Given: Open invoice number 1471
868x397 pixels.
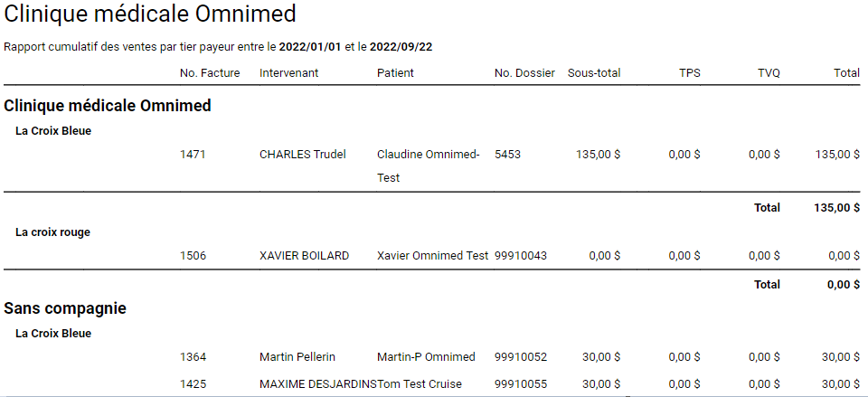Looking at the screenshot, I should tap(193, 155).
